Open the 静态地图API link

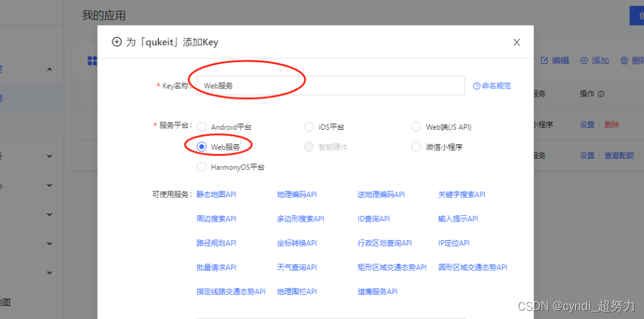pos(216,194)
